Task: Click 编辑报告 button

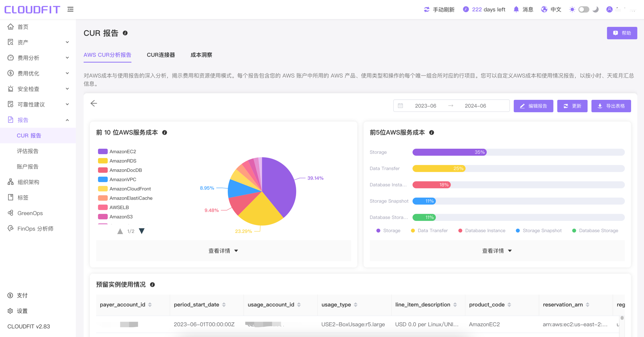Action: (x=533, y=106)
